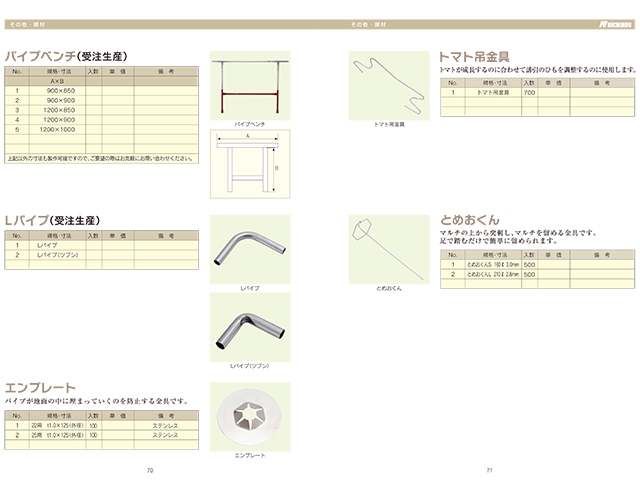This screenshot has height=480, width=640.
Task: Click 備考 header in エンプレート table
Action: click(x=166, y=416)
